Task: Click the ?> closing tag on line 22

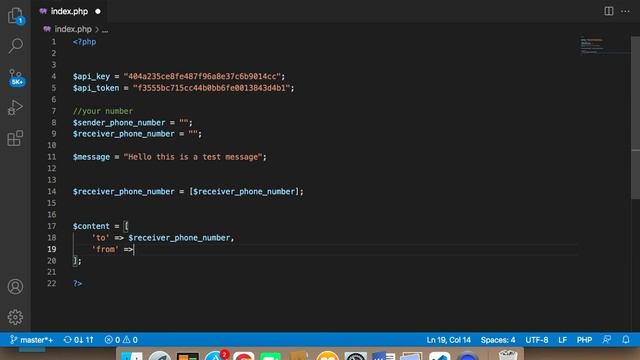Action: [x=78, y=283]
